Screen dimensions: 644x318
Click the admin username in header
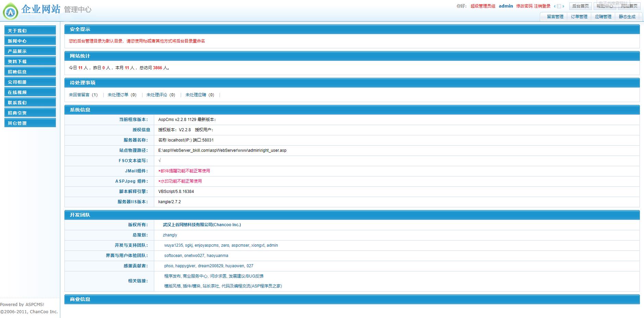pos(506,6)
